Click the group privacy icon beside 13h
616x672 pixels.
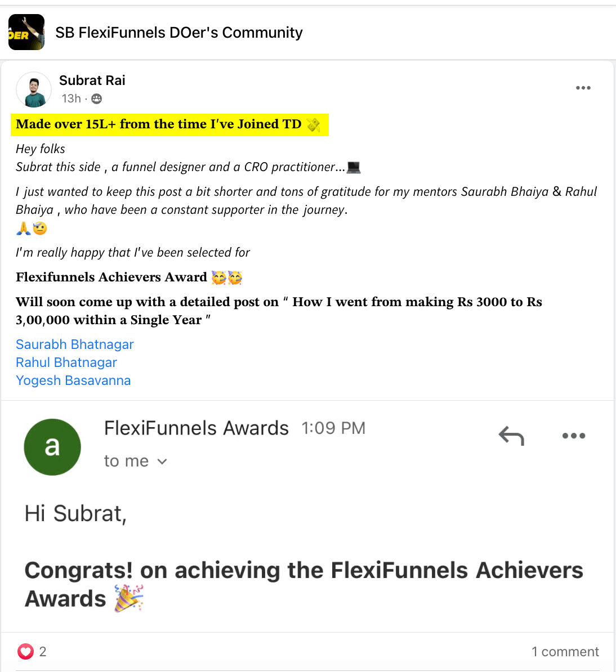coord(97,99)
